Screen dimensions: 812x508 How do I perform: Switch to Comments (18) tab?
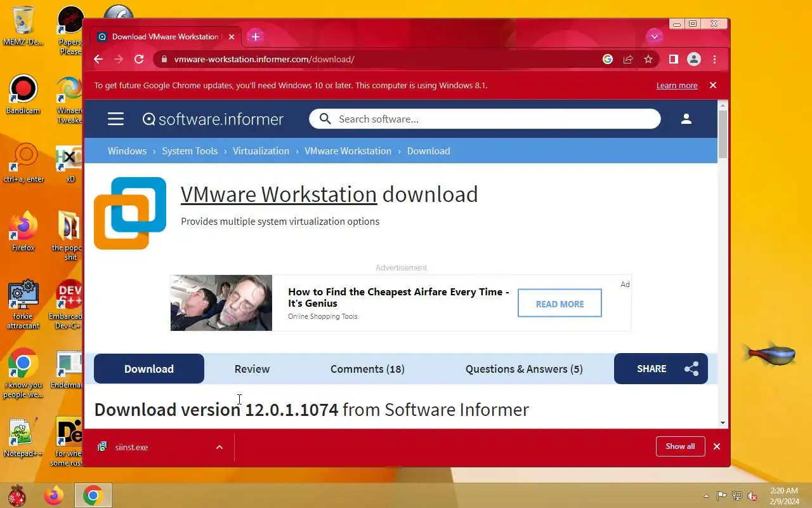click(x=367, y=369)
